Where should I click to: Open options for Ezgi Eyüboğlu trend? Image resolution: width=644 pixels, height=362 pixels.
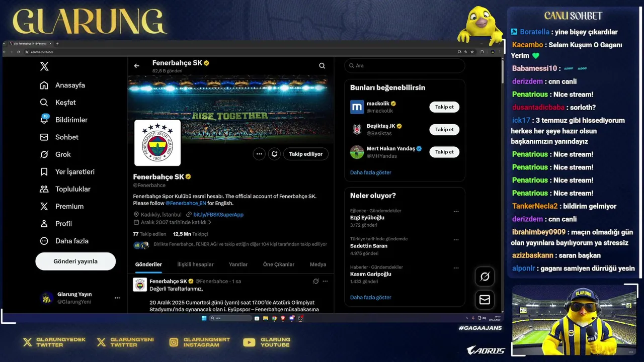point(456,212)
